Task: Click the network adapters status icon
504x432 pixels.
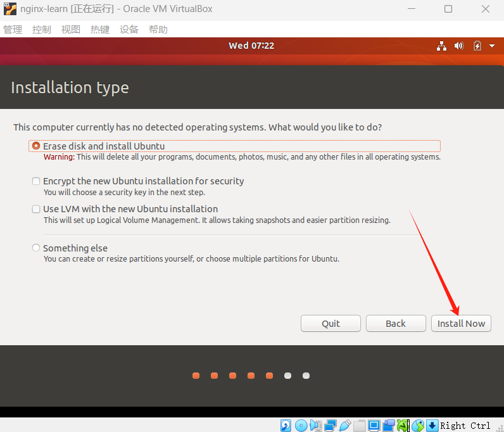Action: [x=330, y=426]
